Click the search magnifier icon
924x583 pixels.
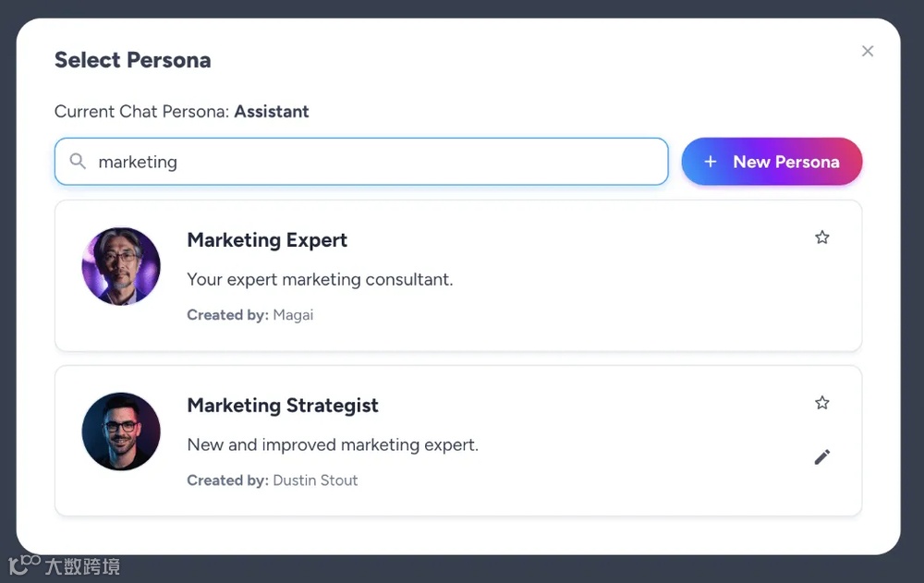click(x=79, y=162)
